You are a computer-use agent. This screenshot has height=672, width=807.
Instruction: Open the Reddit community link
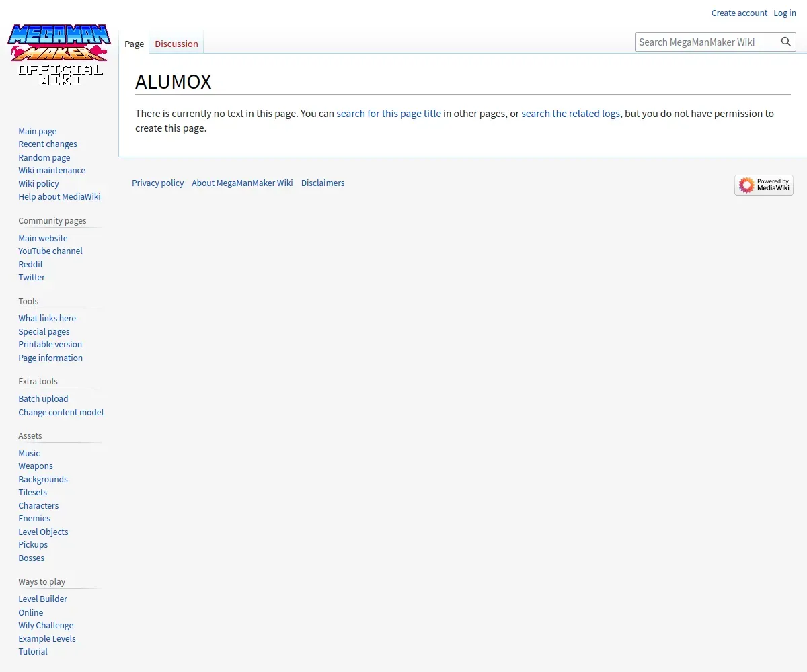pos(30,264)
